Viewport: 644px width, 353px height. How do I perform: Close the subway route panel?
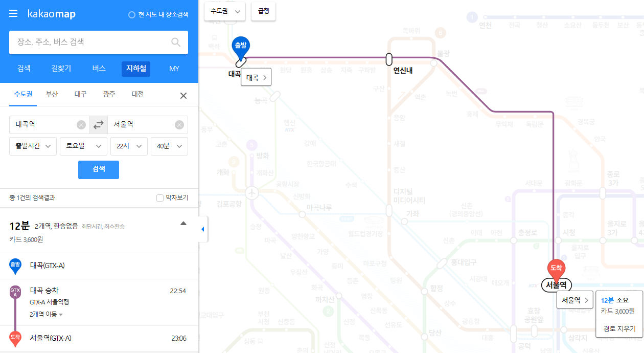[183, 96]
